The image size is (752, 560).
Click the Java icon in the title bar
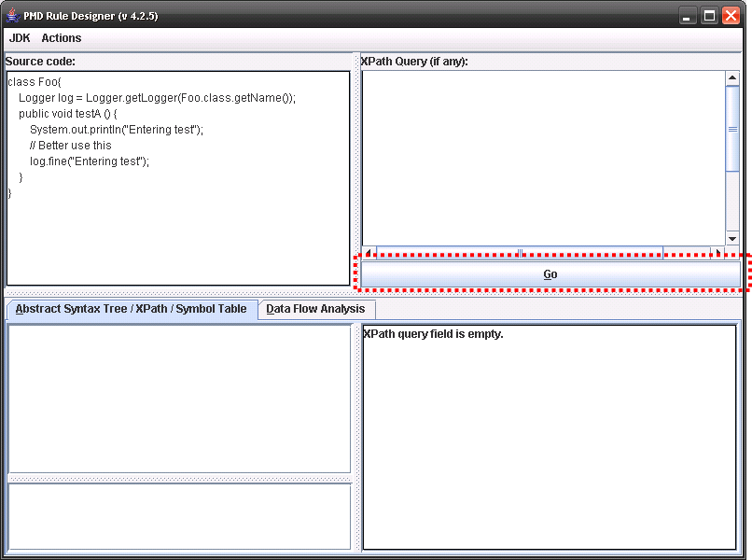click(x=13, y=15)
